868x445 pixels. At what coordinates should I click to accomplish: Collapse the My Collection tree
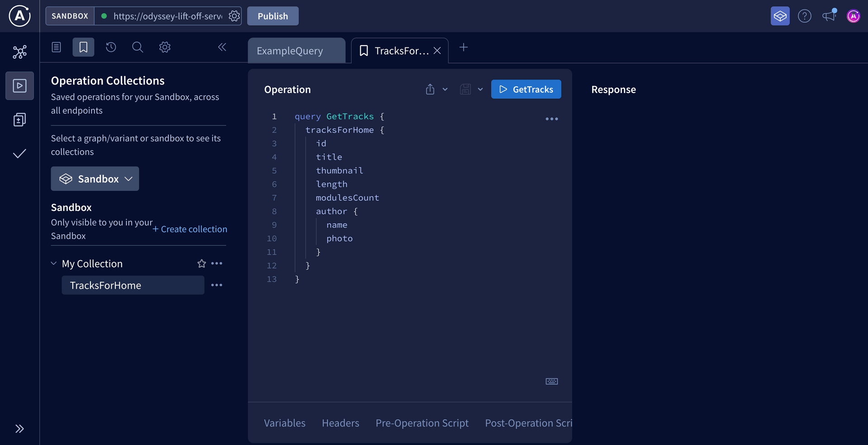click(x=54, y=263)
